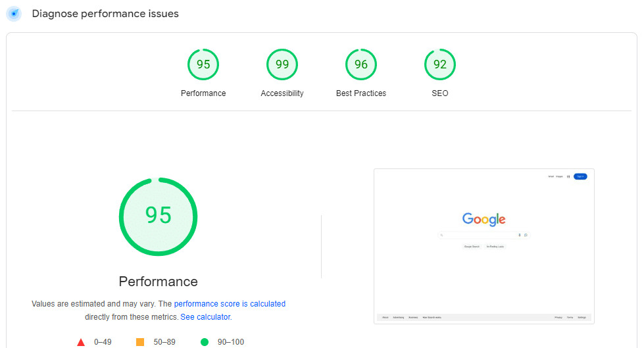
Task: Open the 'performance score is calculated' link
Action: [230, 304]
